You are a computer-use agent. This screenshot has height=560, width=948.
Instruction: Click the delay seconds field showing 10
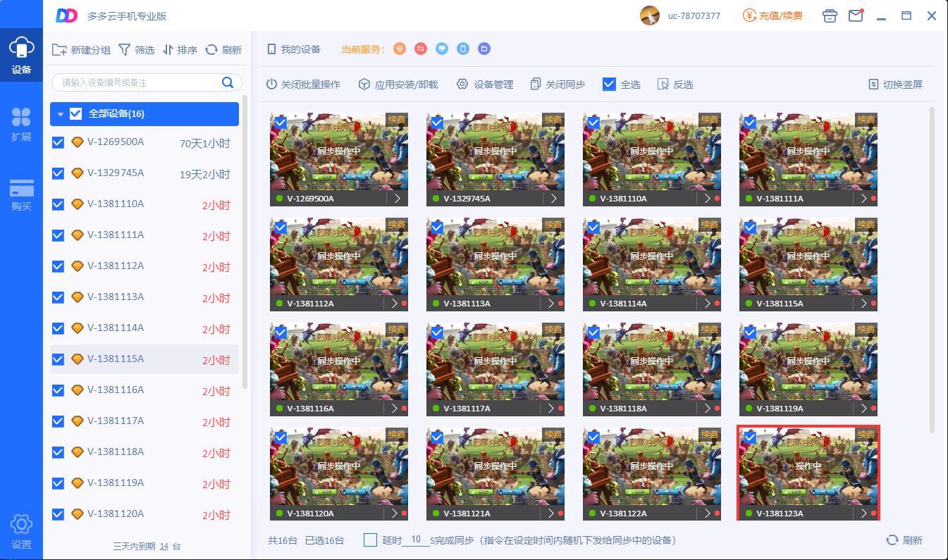[x=416, y=540]
